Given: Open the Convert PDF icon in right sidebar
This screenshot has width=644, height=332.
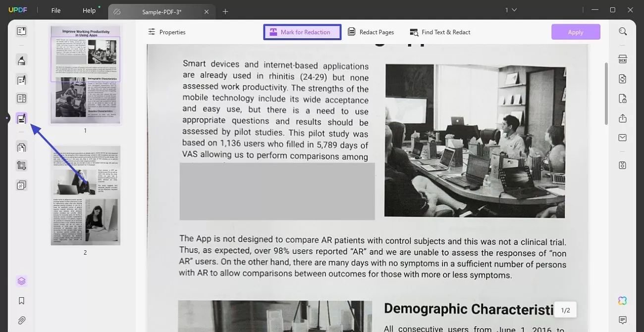Looking at the screenshot, I should tap(623, 79).
